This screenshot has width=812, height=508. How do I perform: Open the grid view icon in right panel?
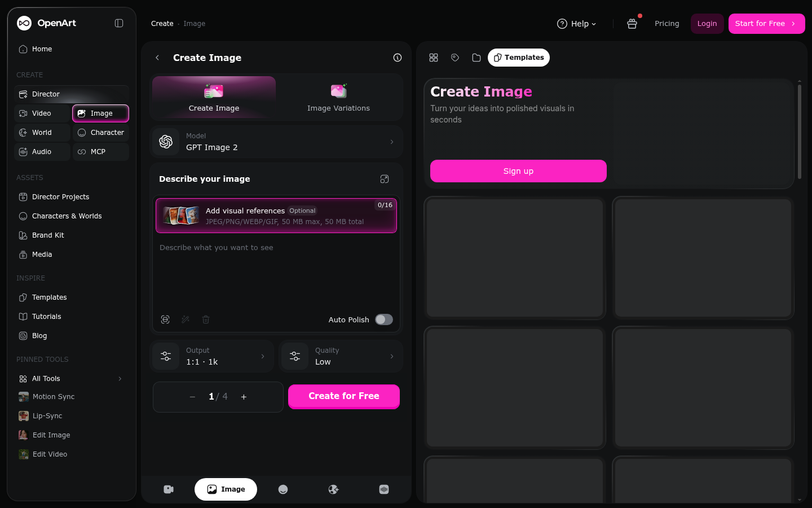[434, 58]
